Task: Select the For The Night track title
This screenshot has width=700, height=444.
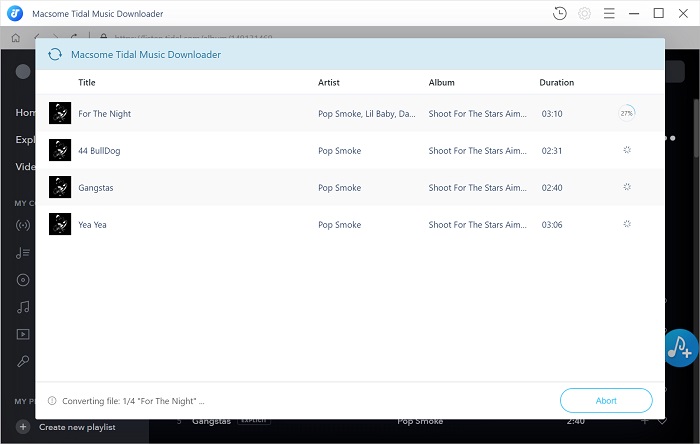Action: pyautogui.click(x=104, y=114)
